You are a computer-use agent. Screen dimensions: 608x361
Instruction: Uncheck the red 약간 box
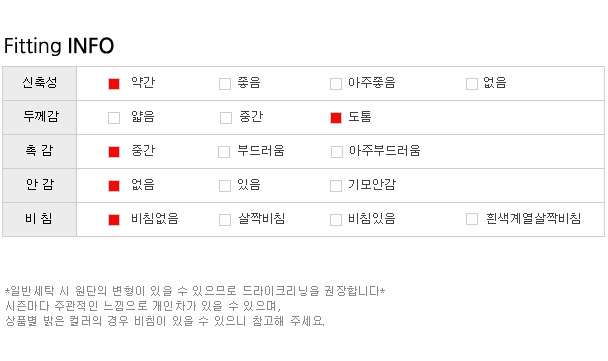click(x=114, y=84)
